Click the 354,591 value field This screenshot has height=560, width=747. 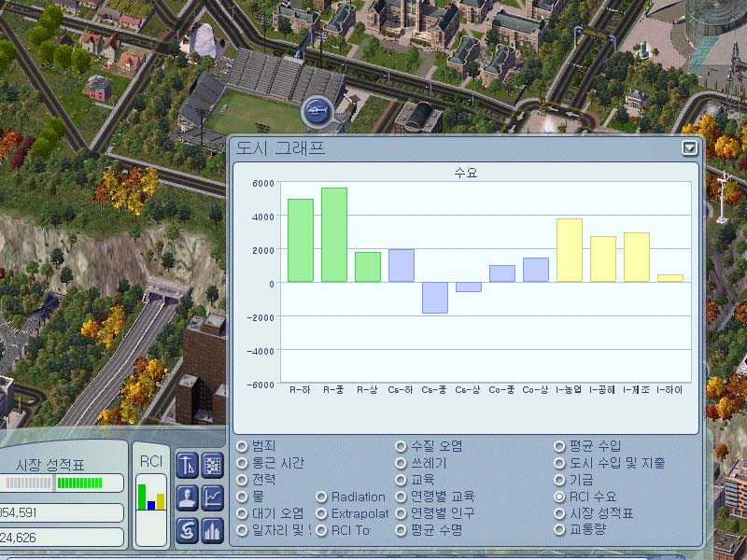pyautogui.click(x=61, y=512)
